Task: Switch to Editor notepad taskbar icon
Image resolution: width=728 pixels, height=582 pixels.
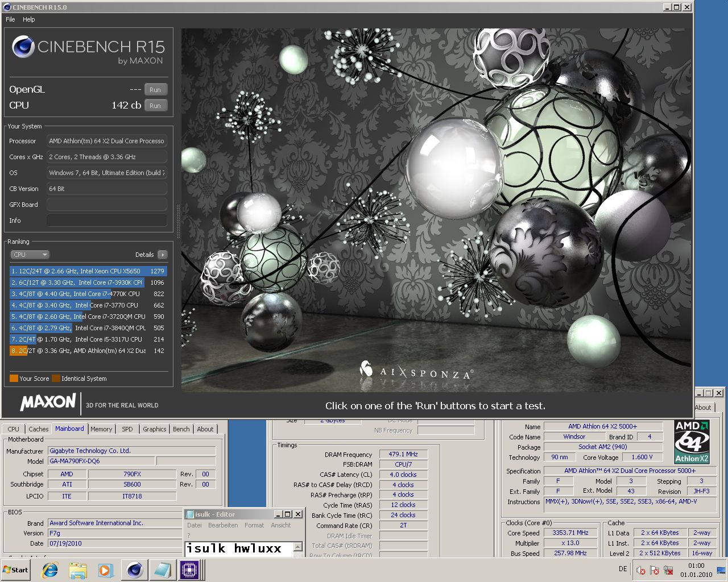Action: coord(162,569)
